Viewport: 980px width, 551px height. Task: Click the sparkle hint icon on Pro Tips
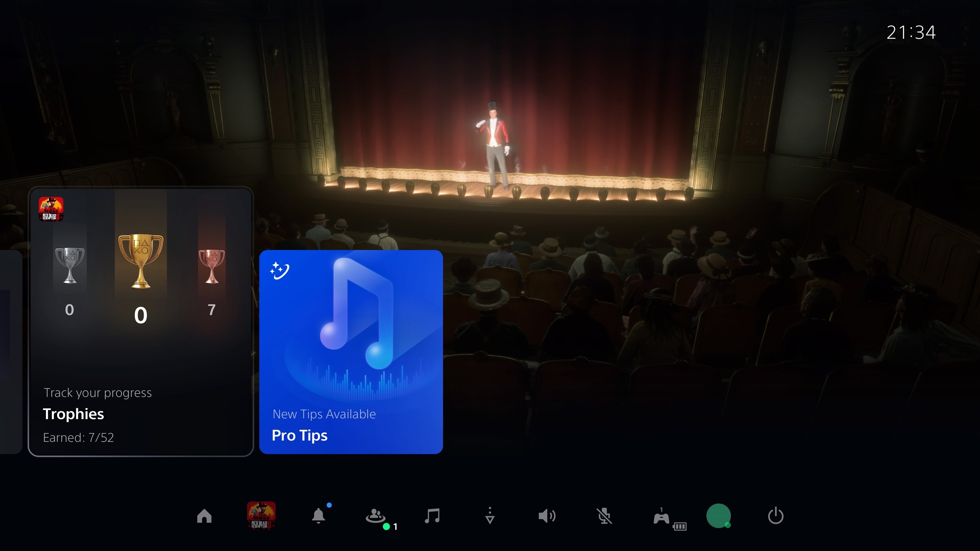[x=280, y=271]
